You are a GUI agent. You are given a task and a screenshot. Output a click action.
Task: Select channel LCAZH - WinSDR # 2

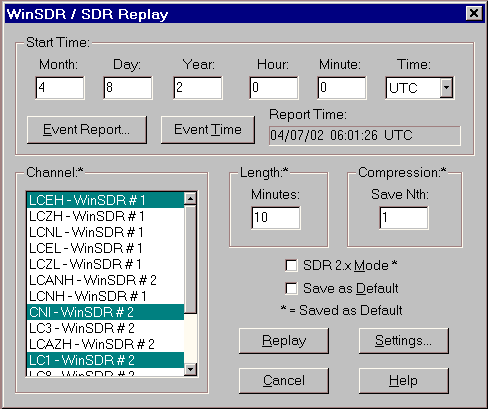pyautogui.click(x=105, y=344)
